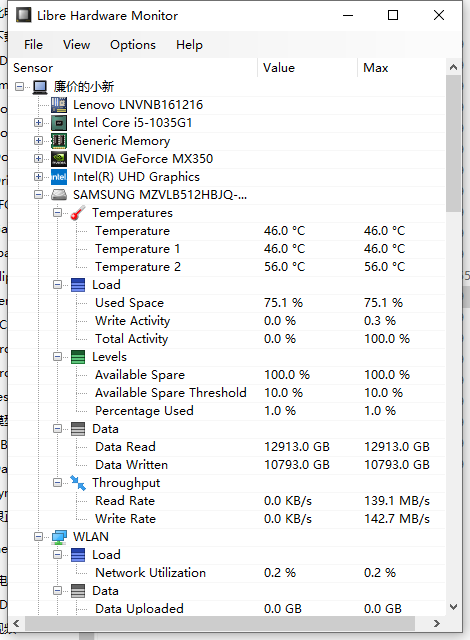Collapse the SAMSUNG MZVLB512HBJQ drive node
Image resolution: width=470 pixels, height=640 pixels.
coord(38,195)
